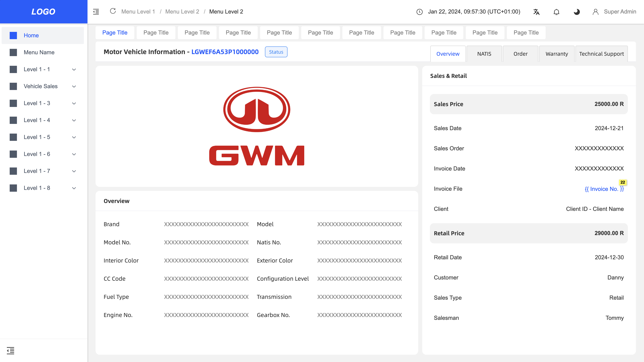Click the Menu Name square icon

point(13,52)
